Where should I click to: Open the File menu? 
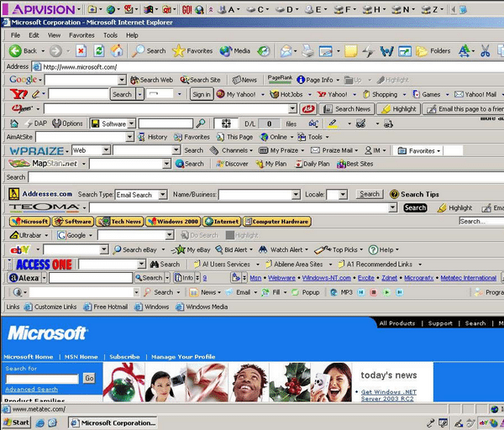click(15, 35)
